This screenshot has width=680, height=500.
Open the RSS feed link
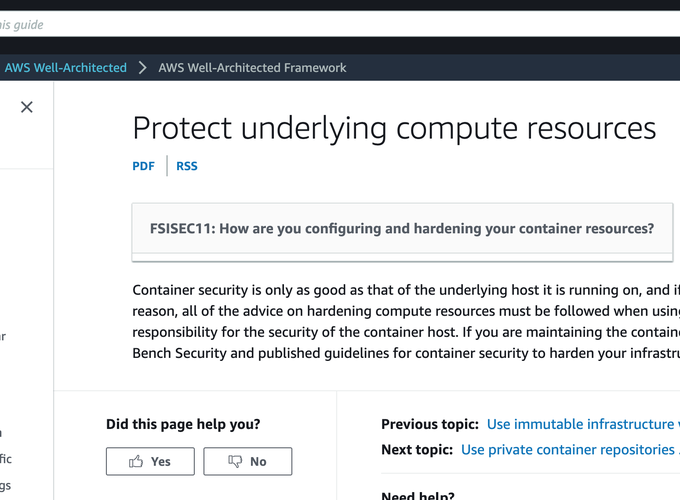(187, 166)
